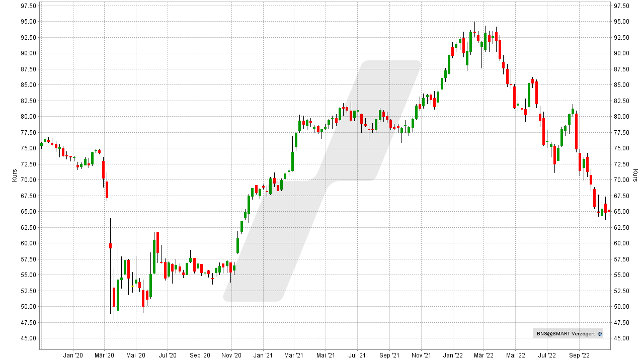Select the Mai '22 date label
The width and height of the screenshot is (644, 362).
click(515, 355)
